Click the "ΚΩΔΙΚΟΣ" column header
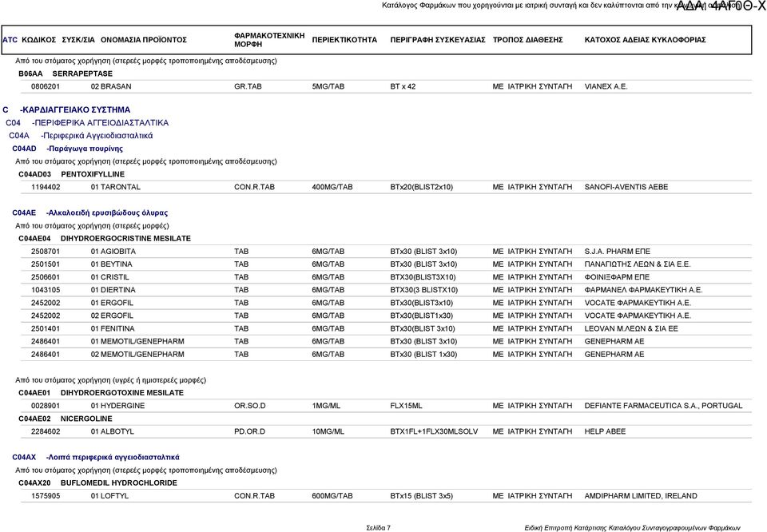Image resolution: width=767 pixels, height=532 pixels. (x=38, y=40)
